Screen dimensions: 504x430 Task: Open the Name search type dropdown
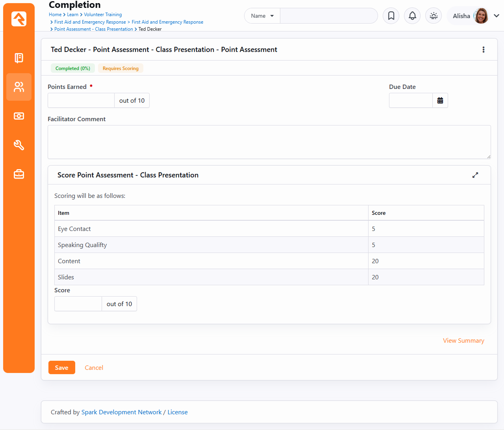(x=262, y=16)
